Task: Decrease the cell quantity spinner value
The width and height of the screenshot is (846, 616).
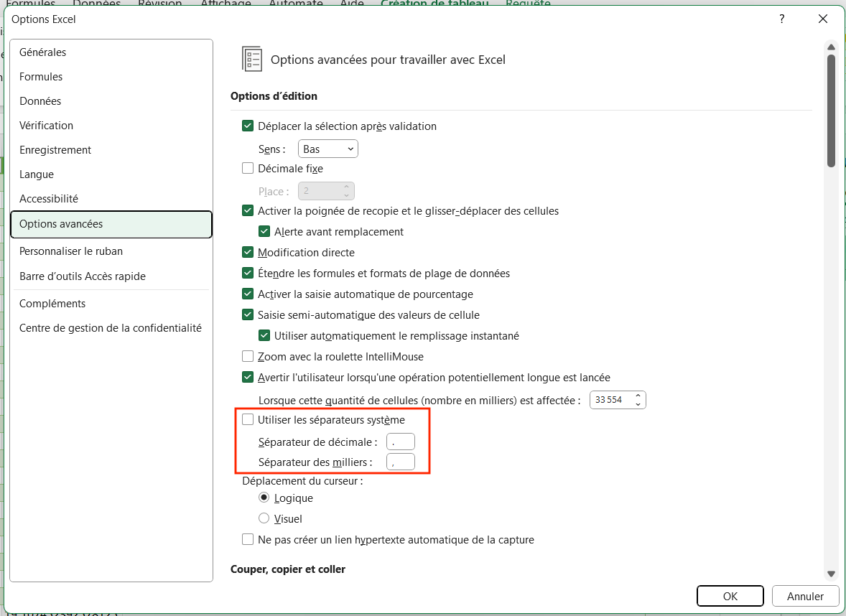Action: click(638, 404)
